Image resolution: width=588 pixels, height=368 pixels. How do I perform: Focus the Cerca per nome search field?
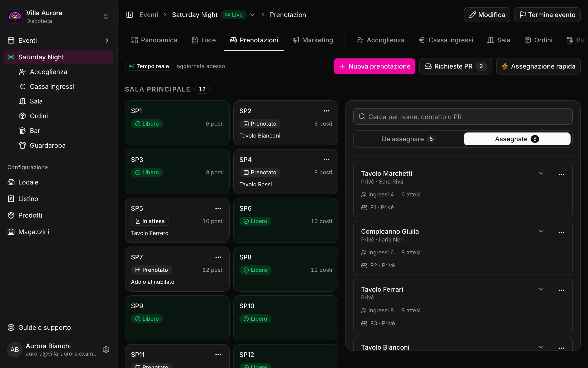(463, 117)
